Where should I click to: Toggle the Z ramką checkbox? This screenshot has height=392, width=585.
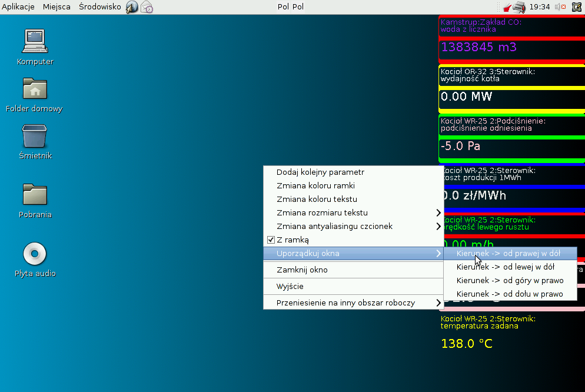click(x=271, y=240)
